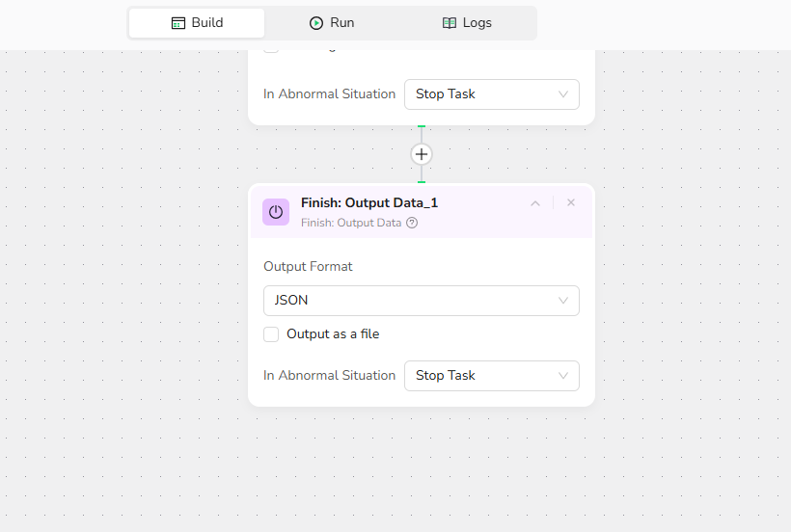Select the Build tab
The image size is (791, 532).
(x=197, y=23)
